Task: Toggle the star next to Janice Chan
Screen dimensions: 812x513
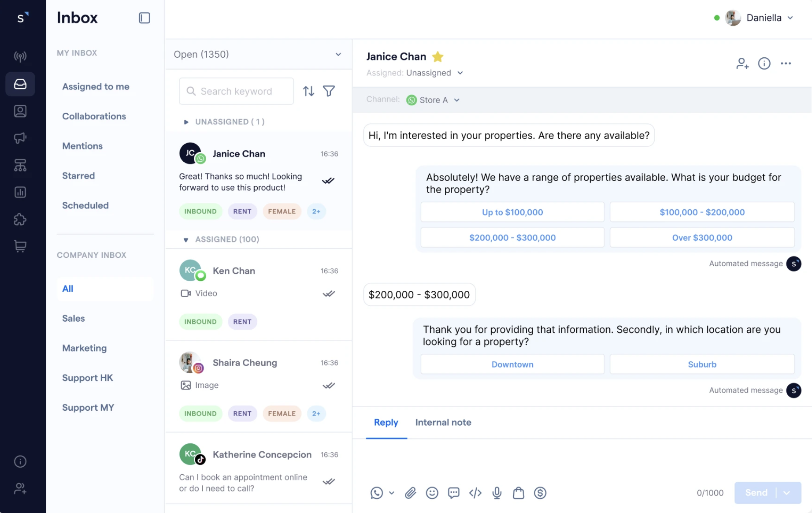Action: point(438,57)
